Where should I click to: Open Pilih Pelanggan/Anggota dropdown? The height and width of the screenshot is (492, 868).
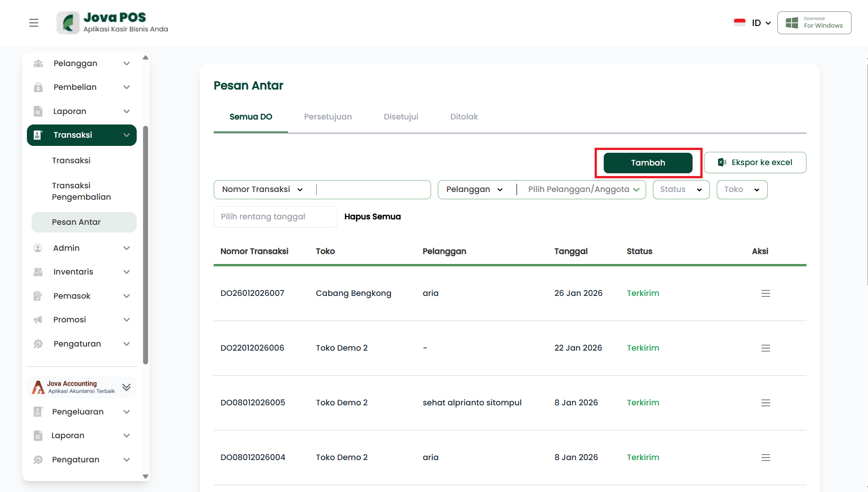[583, 190]
